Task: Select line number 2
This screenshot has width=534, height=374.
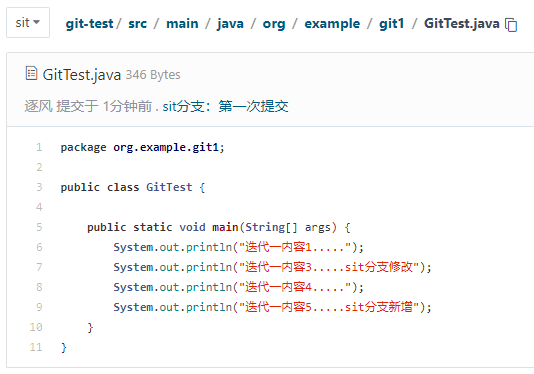Action: coord(39,167)
